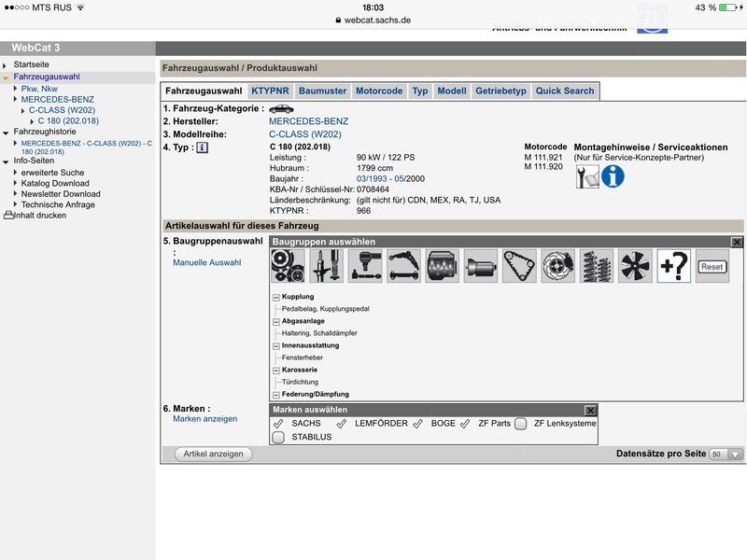Select the control arm suspension group icon
747x560 pixels.
403,266
